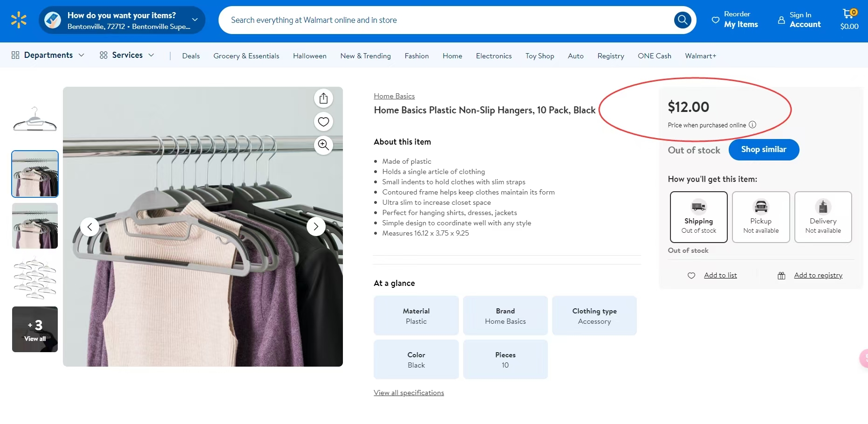The width and height of the screenshot is (868, 424).
Task: Open Walmart+ page
Action: (700, 56)
